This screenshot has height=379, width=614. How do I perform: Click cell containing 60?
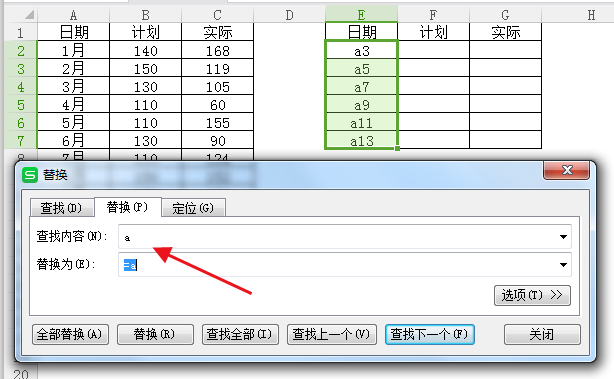coord(217,104)
